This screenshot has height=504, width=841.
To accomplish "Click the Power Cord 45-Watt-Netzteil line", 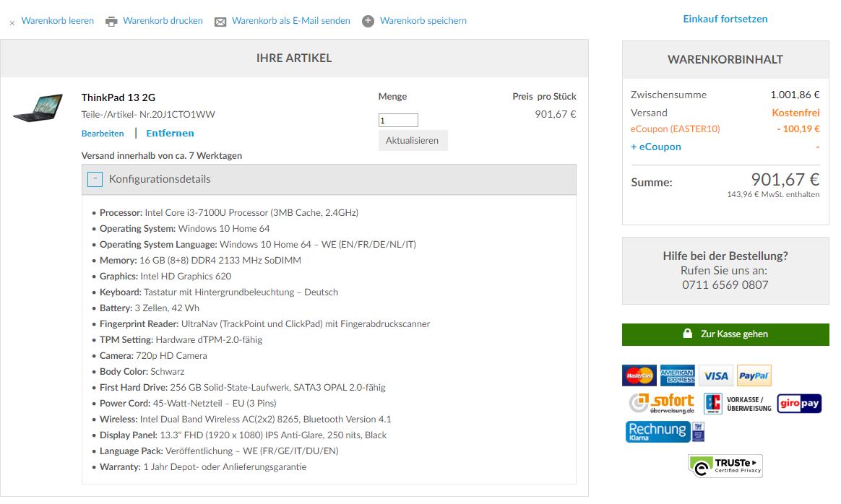I will [188, 403].
